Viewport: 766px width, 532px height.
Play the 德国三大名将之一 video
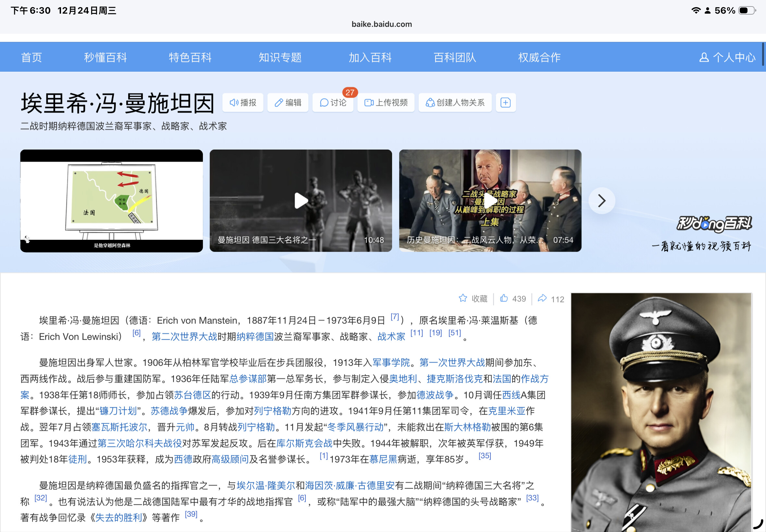pos(301,201)
